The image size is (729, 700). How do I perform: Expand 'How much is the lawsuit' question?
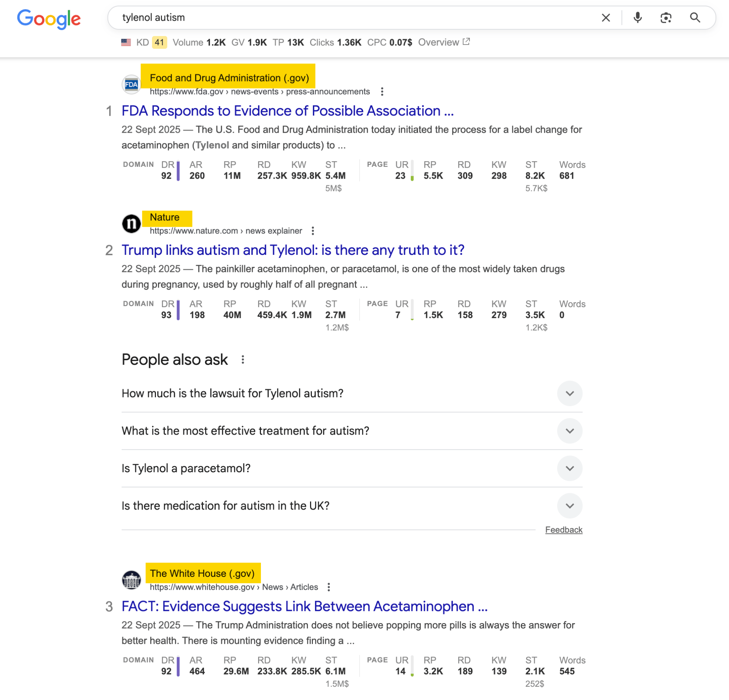pos(570,393)
